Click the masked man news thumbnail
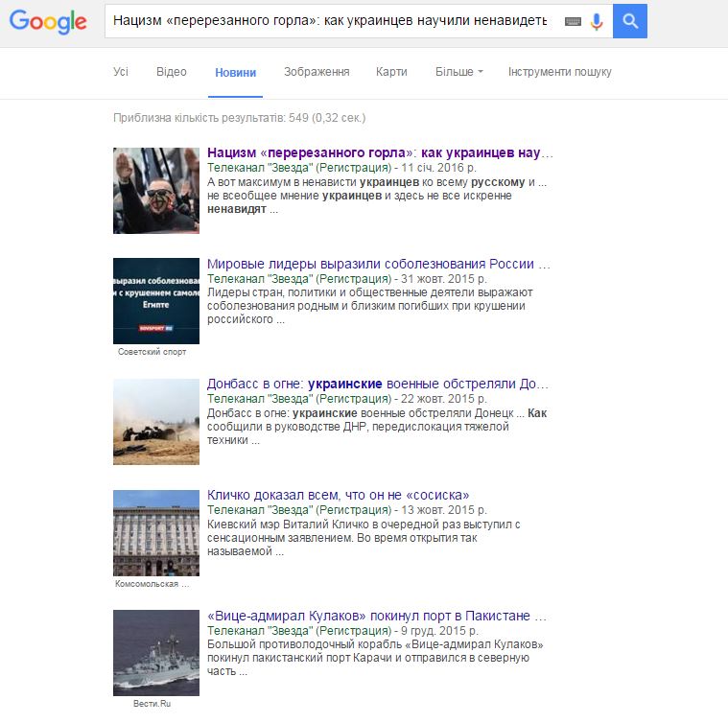This screenshot has height=723, width=728. point(155,190)
